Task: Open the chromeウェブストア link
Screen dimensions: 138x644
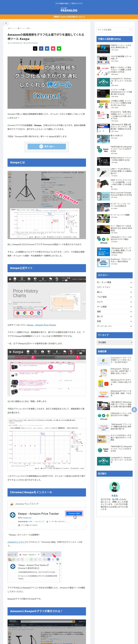Action: point(17,542)
